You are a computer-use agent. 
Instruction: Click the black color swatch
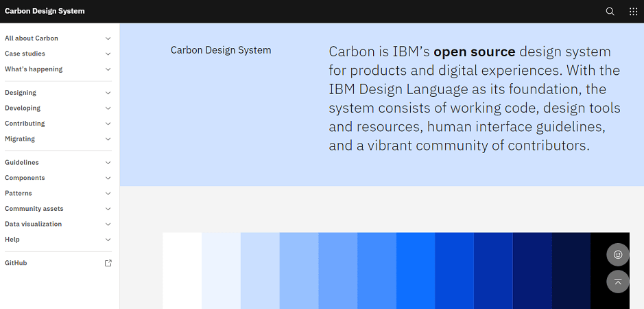click(x=610, y=271)
